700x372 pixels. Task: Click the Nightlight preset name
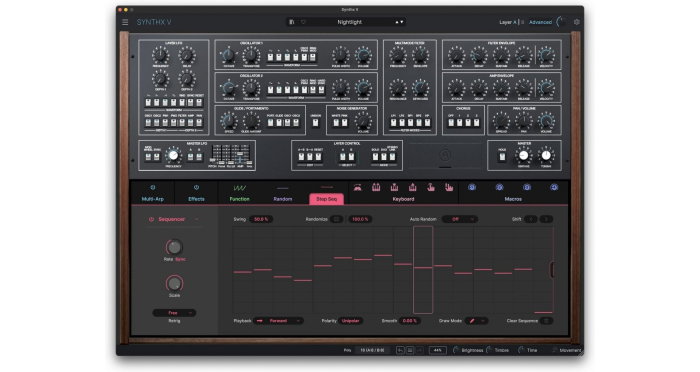pos(350,22)
